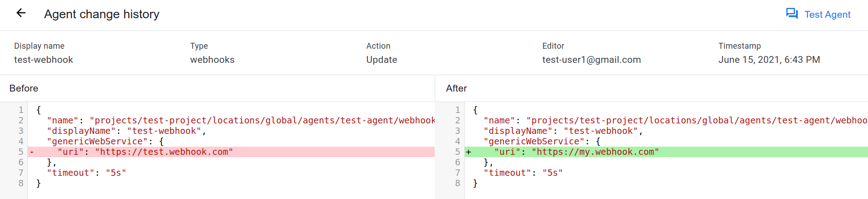
Task: Click the genericWebService line in After panel
Action: coord(542,142)
